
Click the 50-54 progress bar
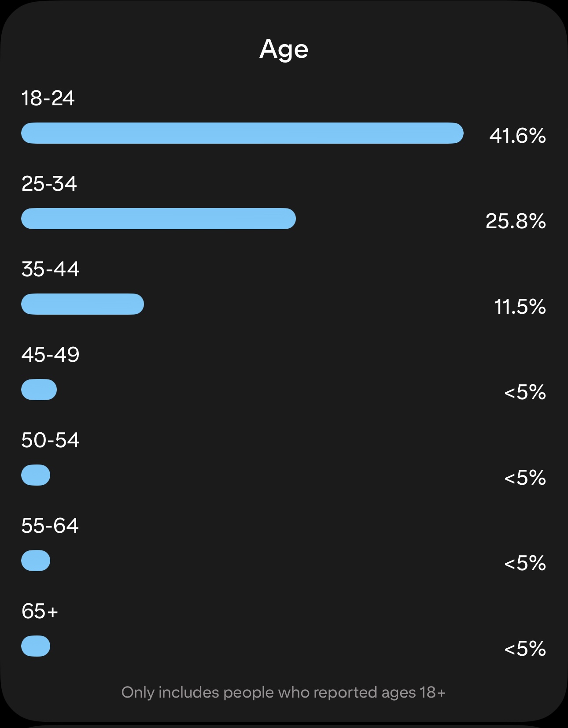click(x=36, y=475)
